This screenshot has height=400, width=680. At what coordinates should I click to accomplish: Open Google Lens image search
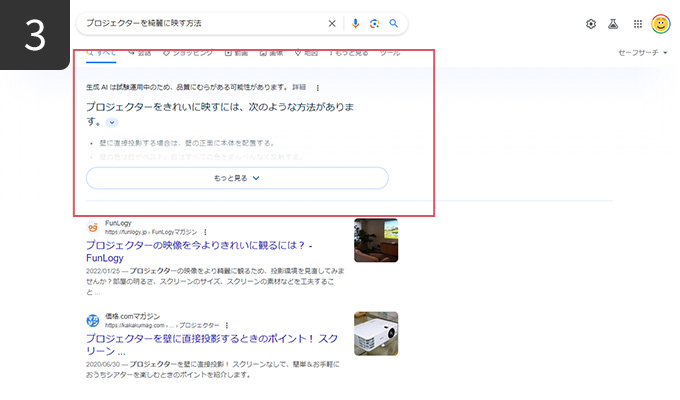click(374, 23)
